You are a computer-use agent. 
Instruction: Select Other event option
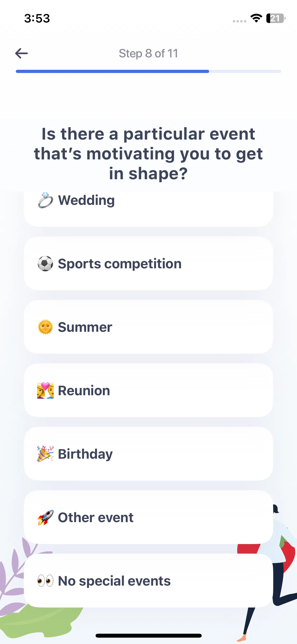[x=148, y=517]
